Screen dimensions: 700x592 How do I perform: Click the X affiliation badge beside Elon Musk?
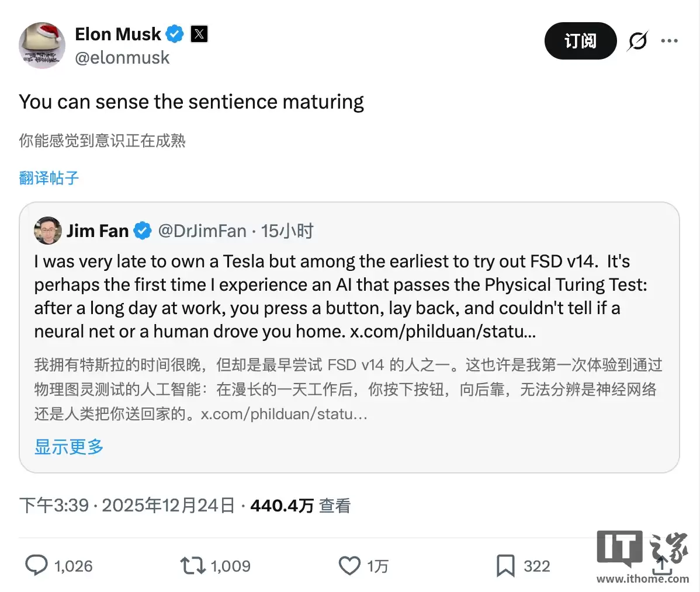coord(199,34)
